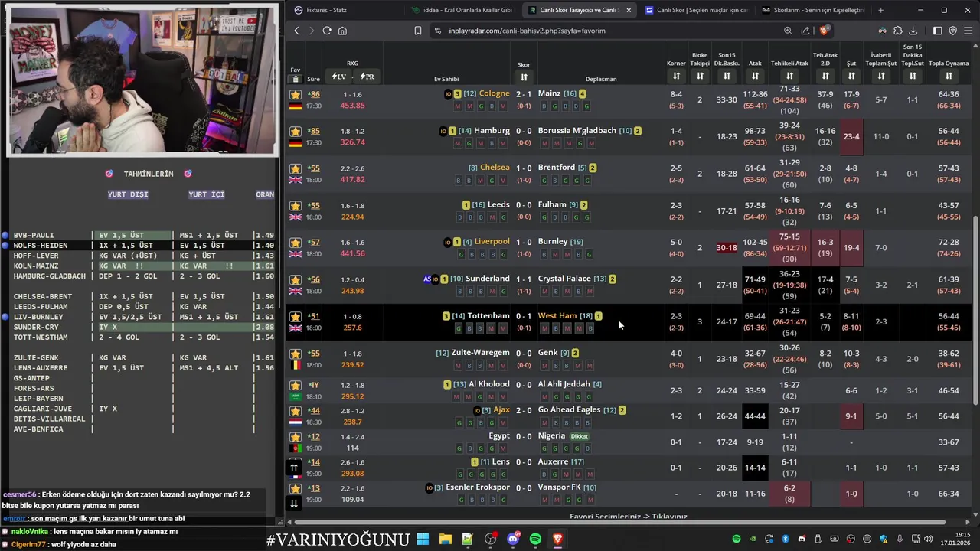This screenshot has height=551, width=980.
Task: Open the browser home page icon
Action: (x=342, y=31)
